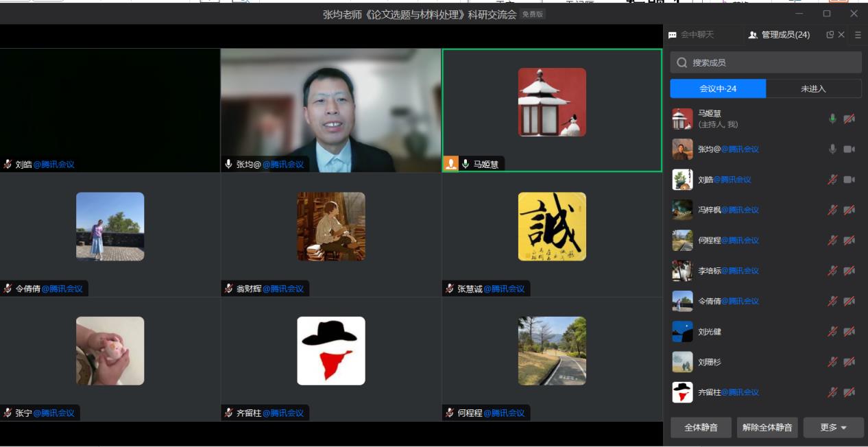Unmute 李培标's microphone in member list

(x=832, y=271)
